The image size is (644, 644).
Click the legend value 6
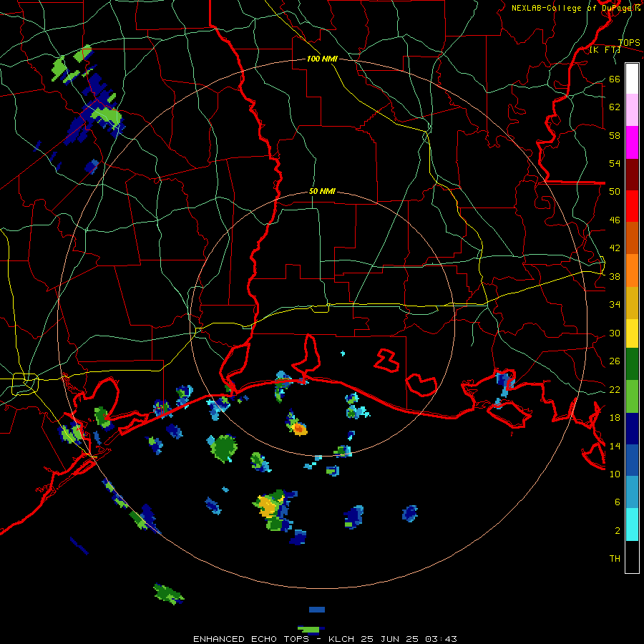(617, 502)
